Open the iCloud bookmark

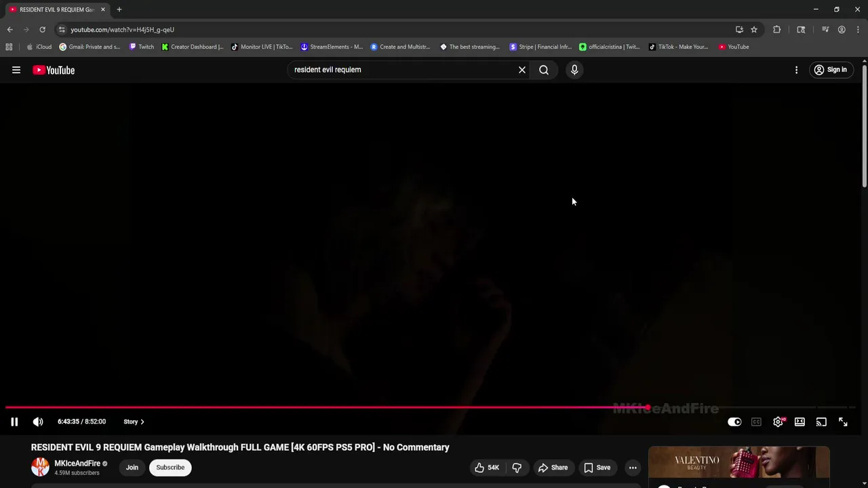click(39, 47)
